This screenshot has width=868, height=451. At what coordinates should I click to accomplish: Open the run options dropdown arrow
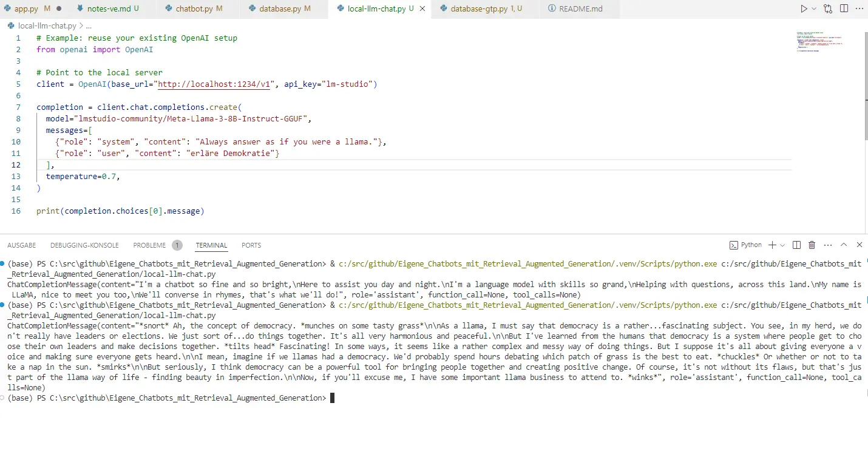pos(815,9)
